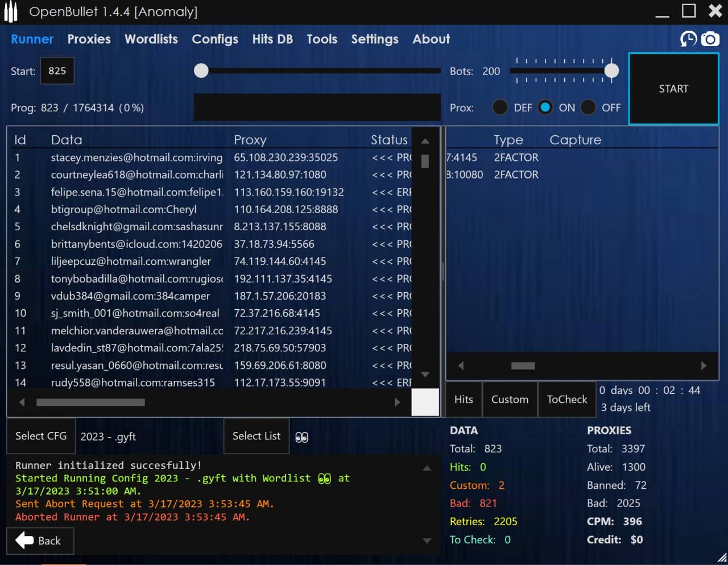The image size is (728, 565).
Task: Click the Start value input field
Action: (x=57, y=71)
